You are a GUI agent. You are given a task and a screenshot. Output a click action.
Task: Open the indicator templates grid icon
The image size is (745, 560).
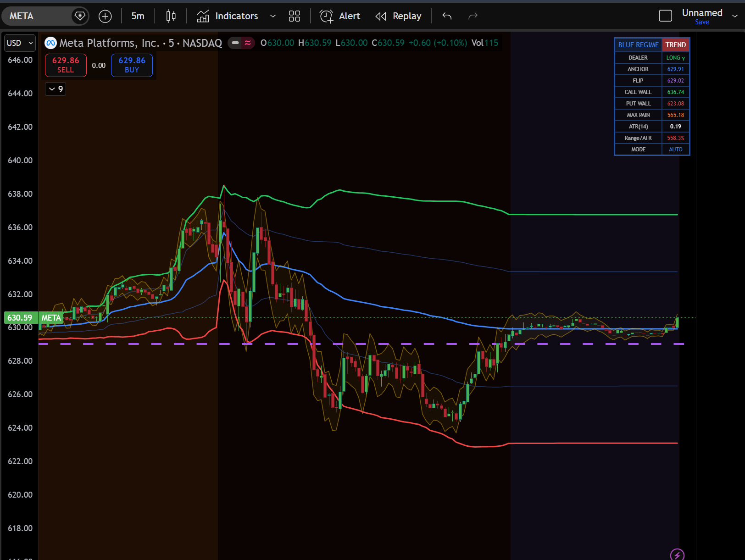pos(295,16)
